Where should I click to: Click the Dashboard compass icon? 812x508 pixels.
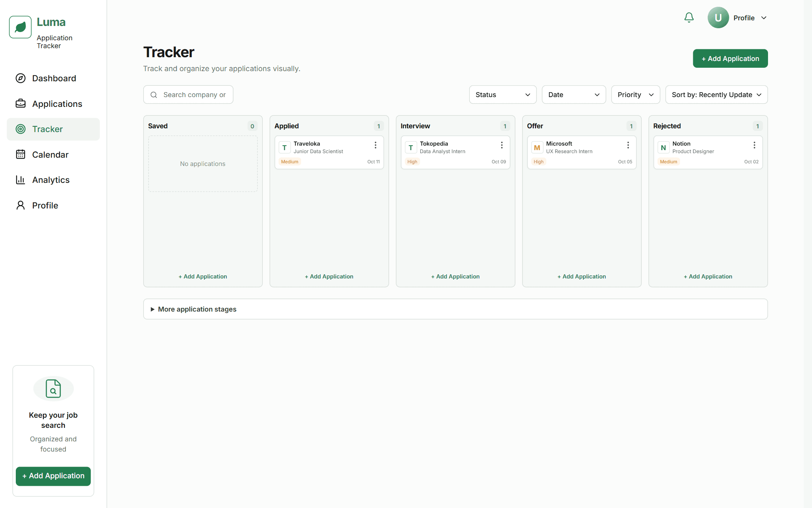pyautogui.click(x=21, y=78)
